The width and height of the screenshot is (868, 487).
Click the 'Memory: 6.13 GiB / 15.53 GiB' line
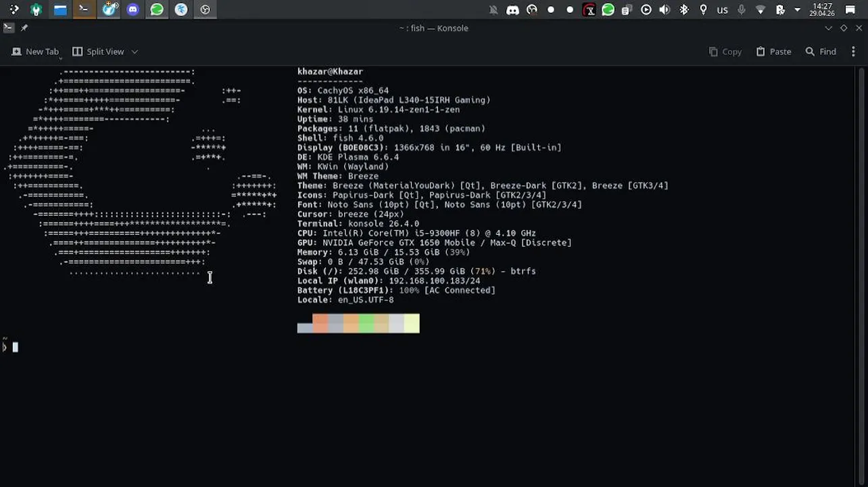point(383,252)
